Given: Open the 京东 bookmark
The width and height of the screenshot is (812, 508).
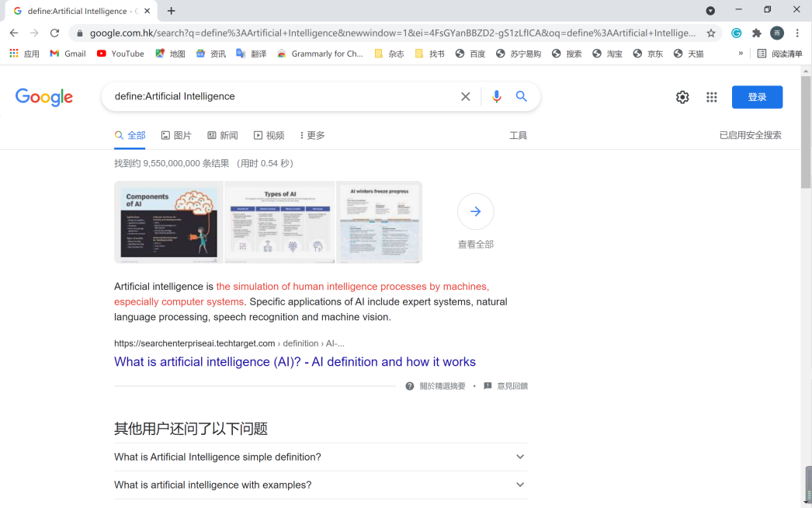Looking at the screenshot, I should [647, 54].
